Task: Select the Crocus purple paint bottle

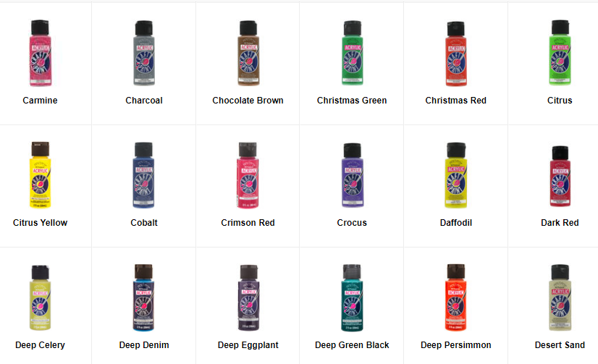Action: point(352,175)
